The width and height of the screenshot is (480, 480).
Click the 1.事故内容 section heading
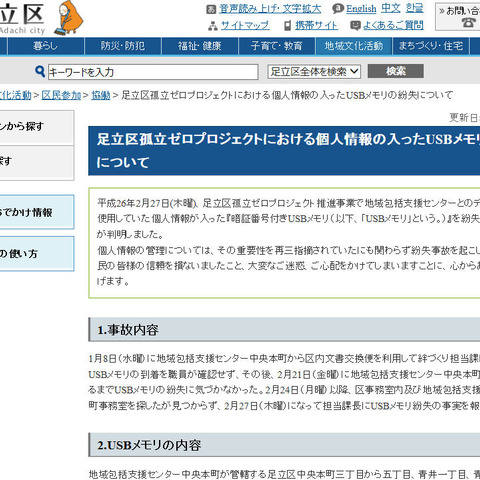[x=284, y=329]
